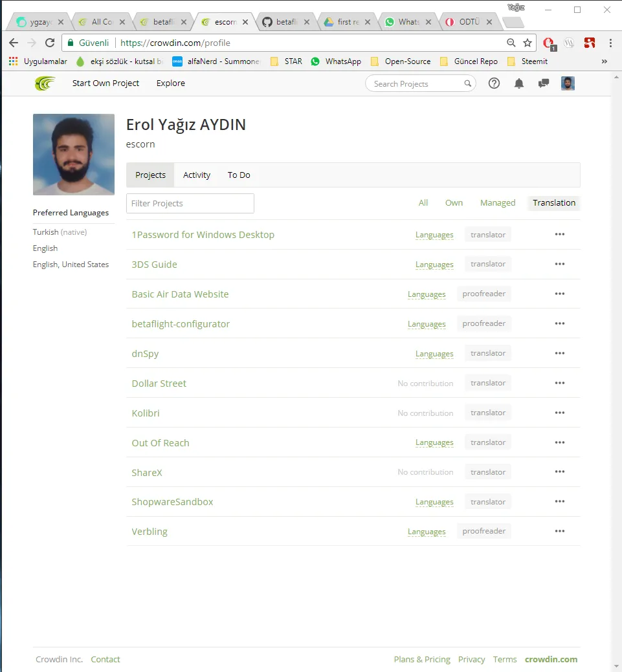Open the Privacy footer link
Screen dimensions: 622x672
coord(471,659)
